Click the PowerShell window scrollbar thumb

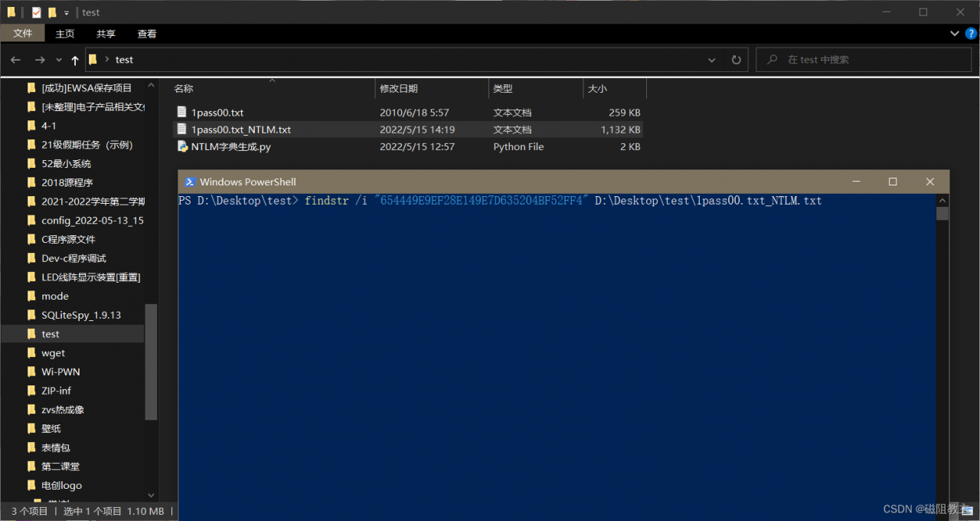[x=942, y=213]
